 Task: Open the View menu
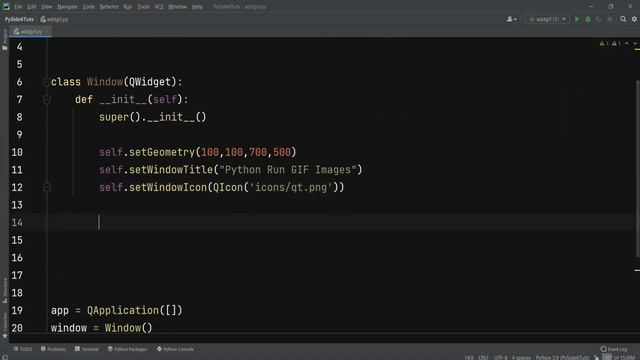46,7
